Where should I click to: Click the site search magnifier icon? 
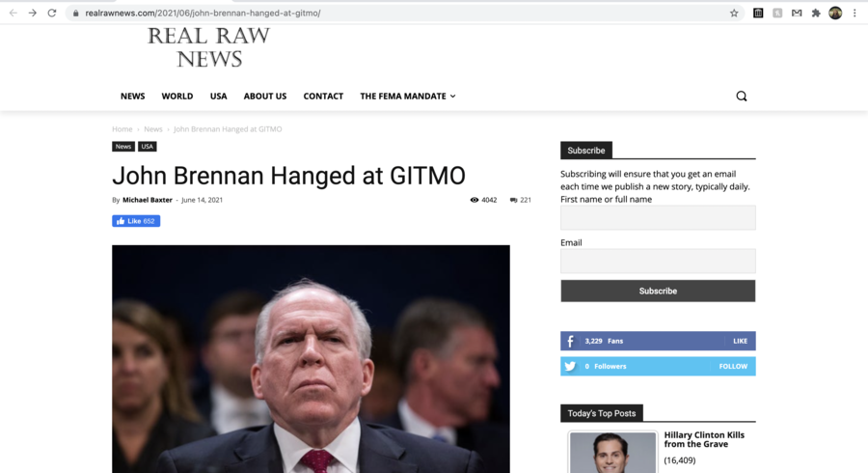742,97
